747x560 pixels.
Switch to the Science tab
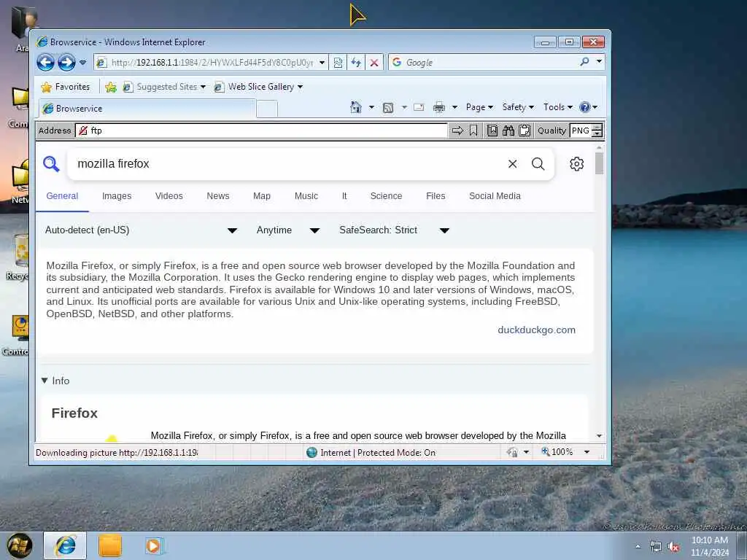tap(387, 196)
